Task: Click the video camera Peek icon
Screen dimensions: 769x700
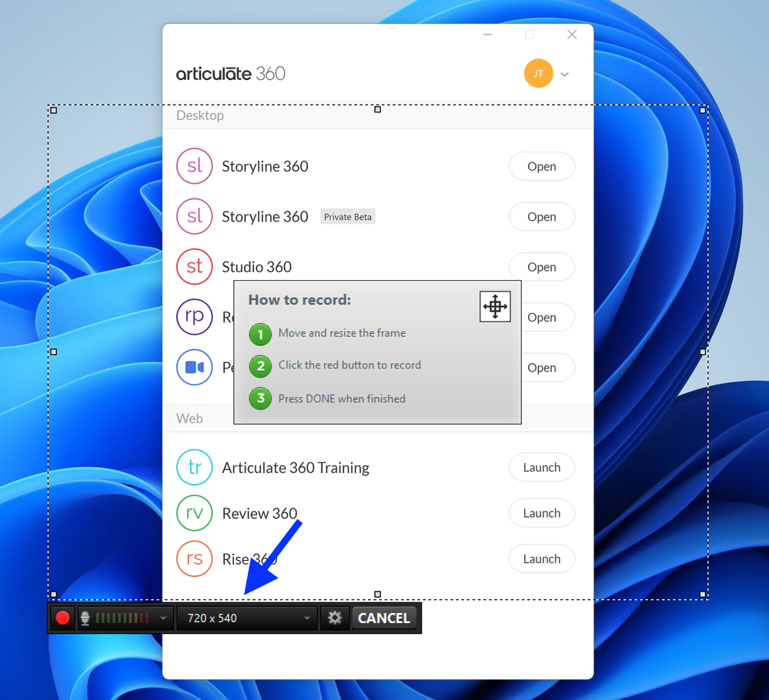Action: (194, 367)
